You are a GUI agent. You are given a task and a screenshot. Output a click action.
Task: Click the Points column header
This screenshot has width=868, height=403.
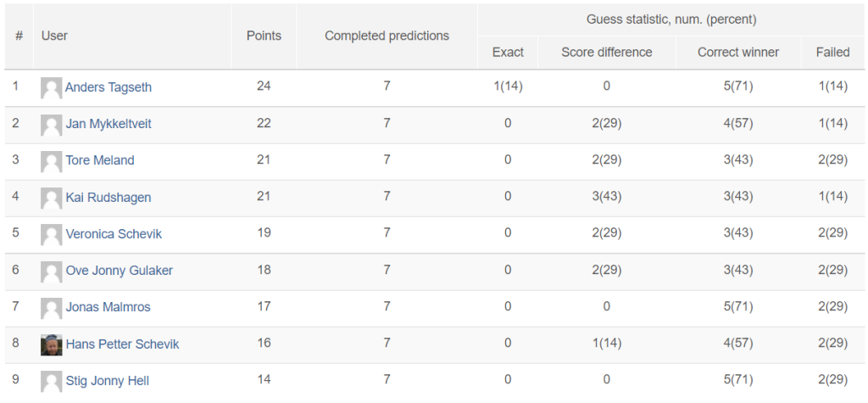(264, 36)
